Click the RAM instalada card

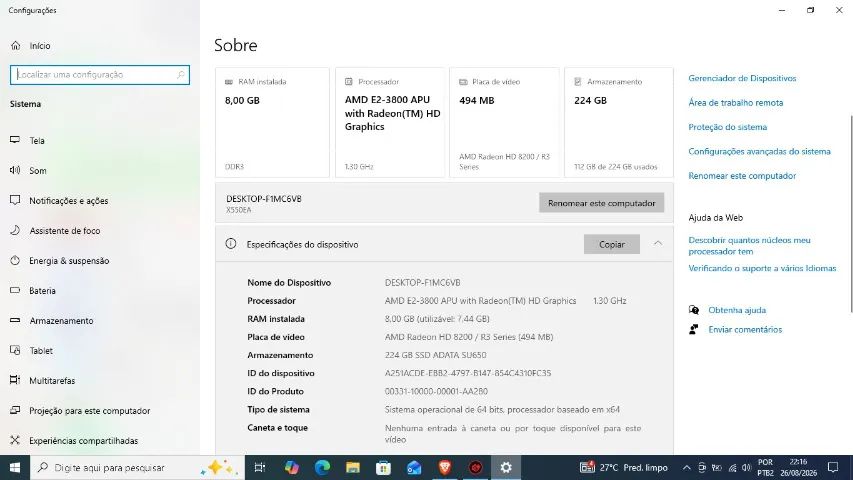(272, 122)
